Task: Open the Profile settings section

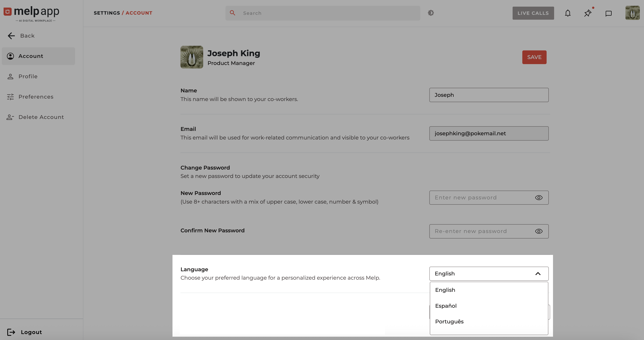Action: tap(28, 76)
